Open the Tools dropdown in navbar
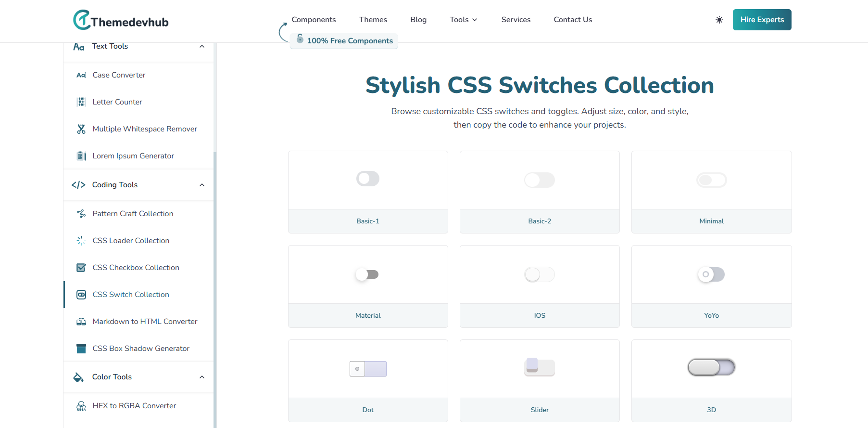 click(463, 20)
